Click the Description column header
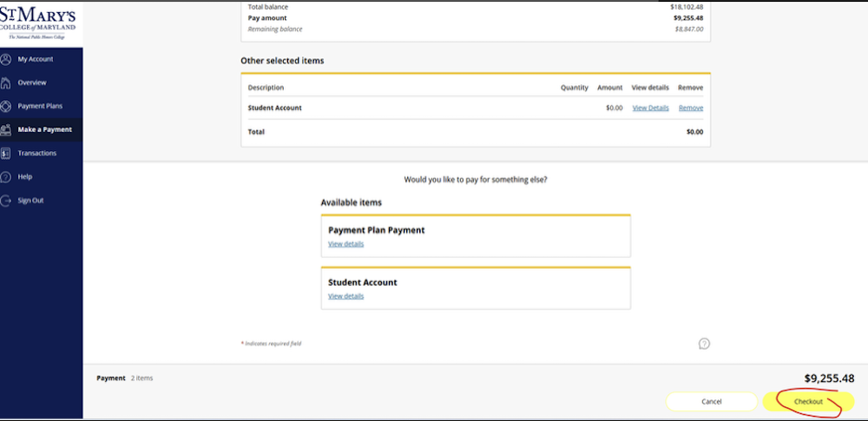The height and width of the screenshot is (421, 868). [x=266, y=88]
